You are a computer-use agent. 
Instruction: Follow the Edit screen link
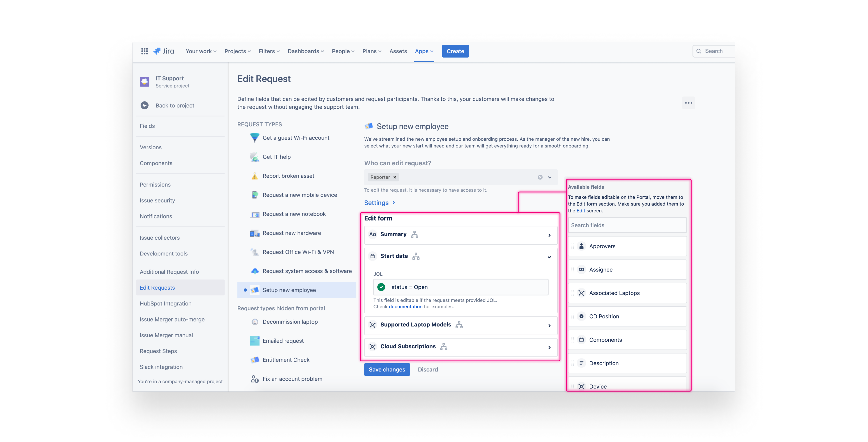(580, 211)
